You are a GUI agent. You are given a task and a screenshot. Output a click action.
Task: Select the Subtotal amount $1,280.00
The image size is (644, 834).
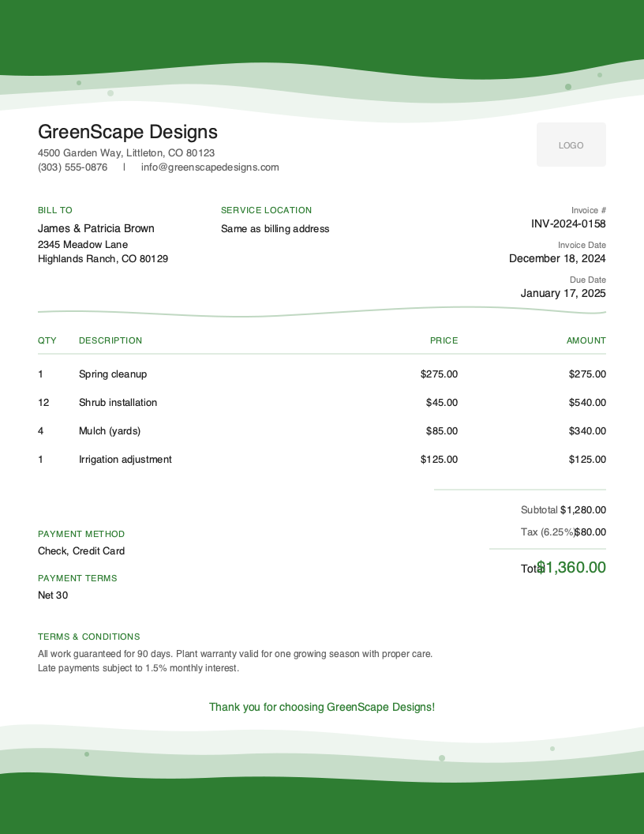point(583,509)
